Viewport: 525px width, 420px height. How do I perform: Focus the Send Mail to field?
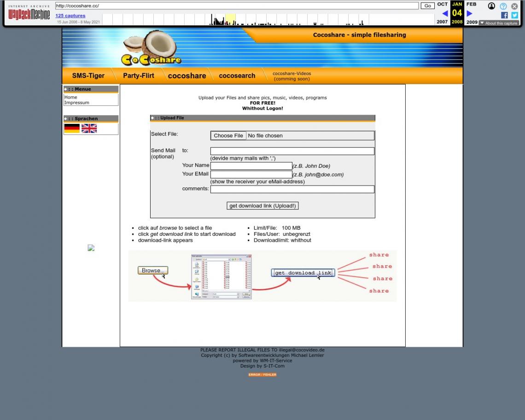(292, 151)
